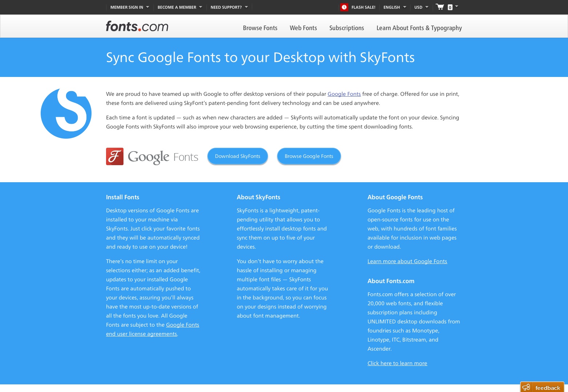Expand the Member Sign In dropdown
The height and width of the screenshot is (392, 568).
tap(130, 7)
